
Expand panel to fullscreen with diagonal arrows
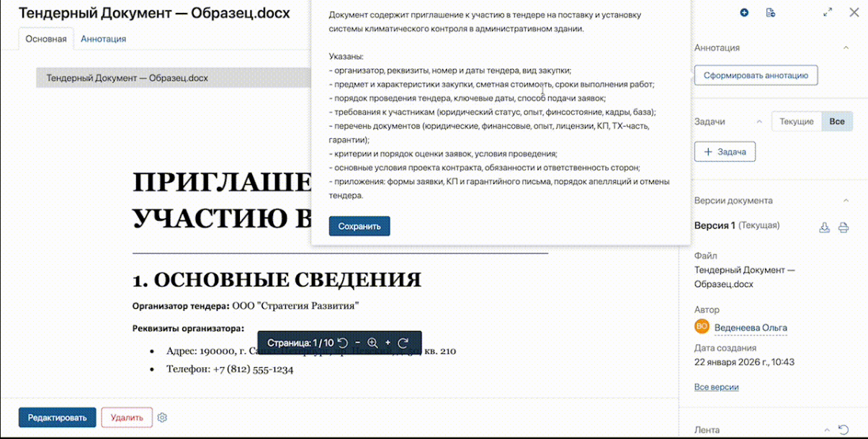[x=827, y=12]
